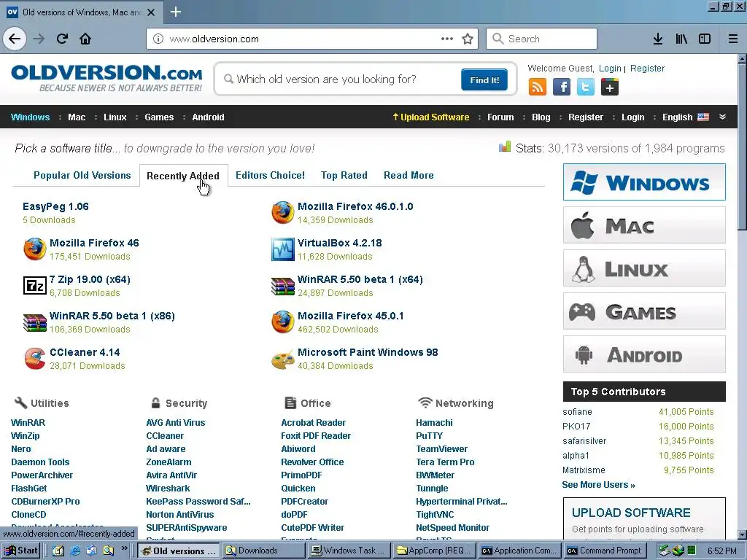Open the Windows Task taskbar button
The height and width of the screenshot is (560, 747).
point(349,551)
